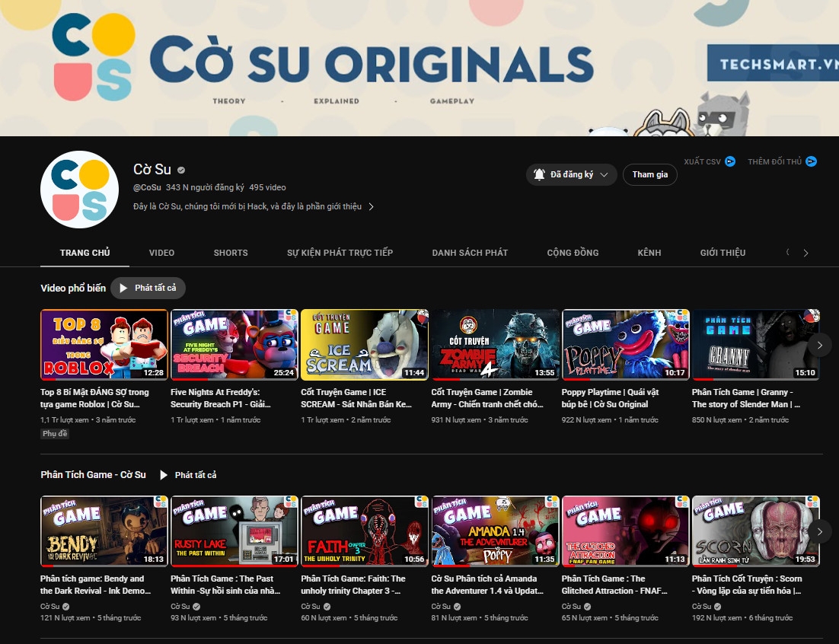
Task: Click the 12:28 duration badge on Roblox thumbnail
Action: pos(154,373)
